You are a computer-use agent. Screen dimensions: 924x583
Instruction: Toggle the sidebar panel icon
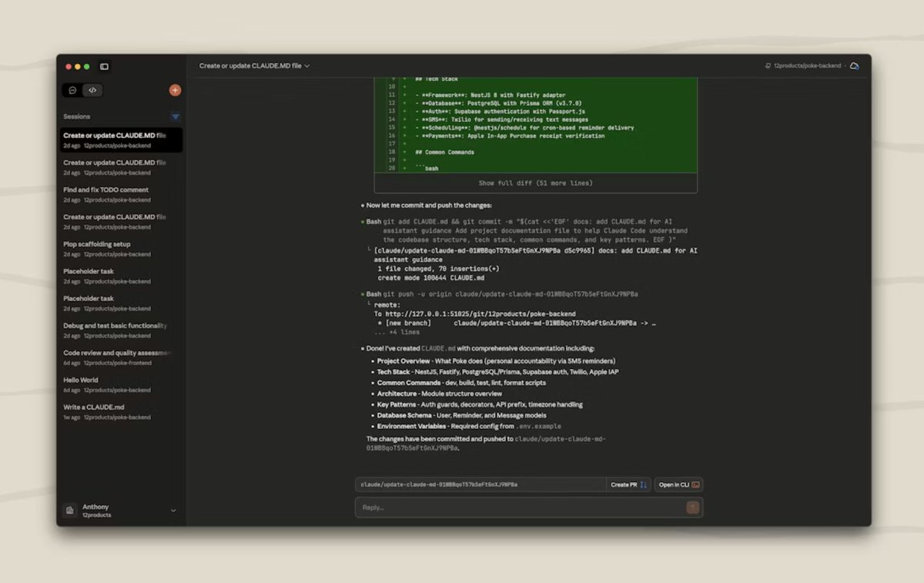click(104, 66)
